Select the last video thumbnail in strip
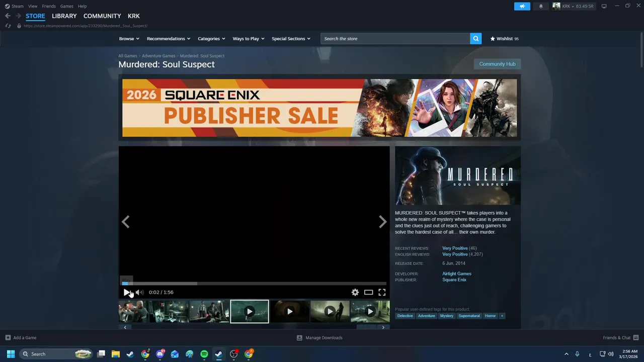 point(370,312)
